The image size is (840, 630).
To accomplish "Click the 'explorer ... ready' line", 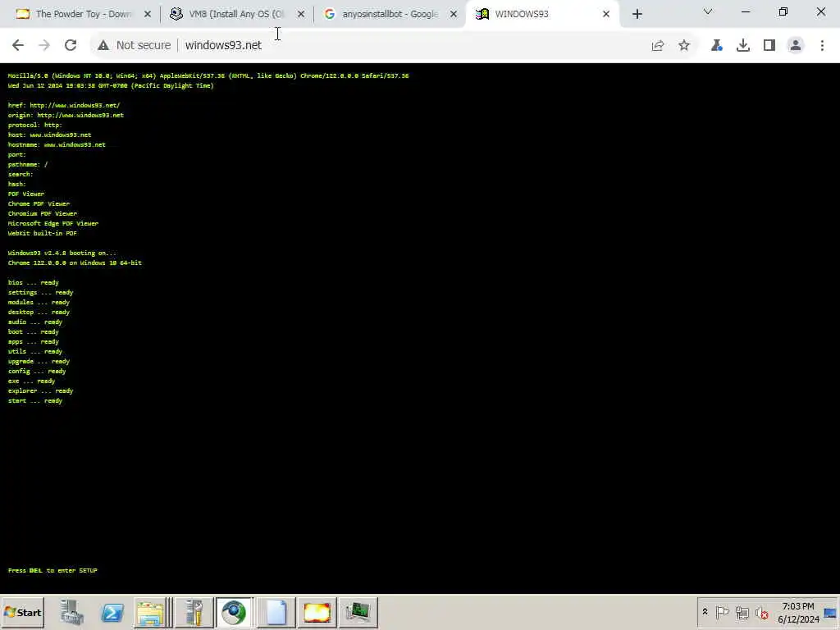I will [40, 390].
